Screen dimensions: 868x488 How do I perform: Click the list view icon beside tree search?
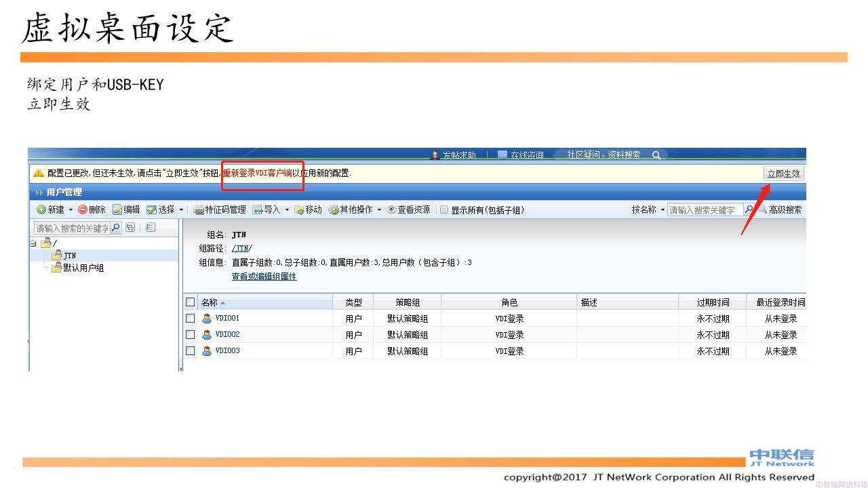point(151,228)
